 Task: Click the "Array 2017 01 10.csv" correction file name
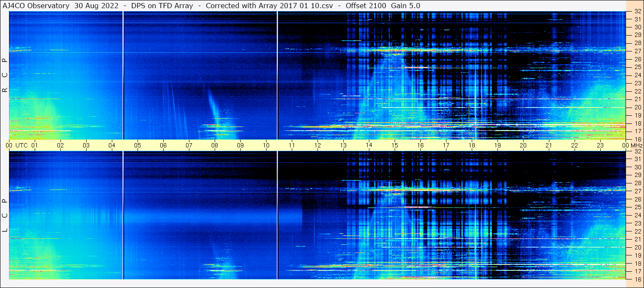[296, 6]
